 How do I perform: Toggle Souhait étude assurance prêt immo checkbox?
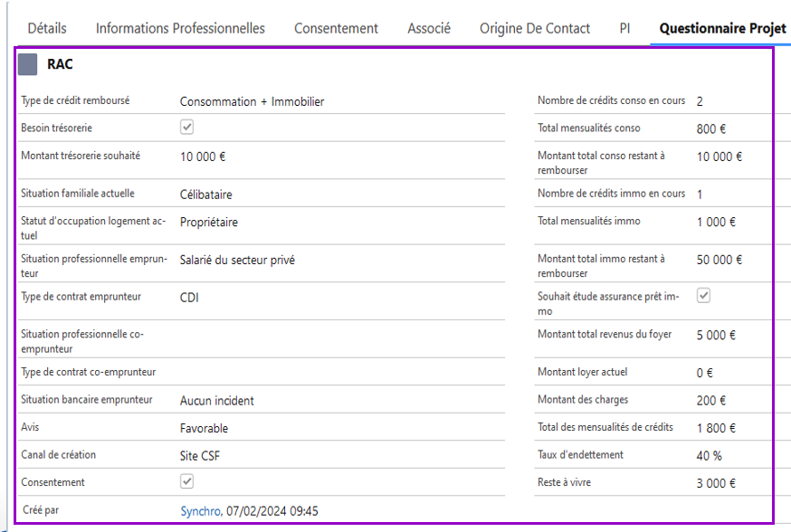(703, 296)
